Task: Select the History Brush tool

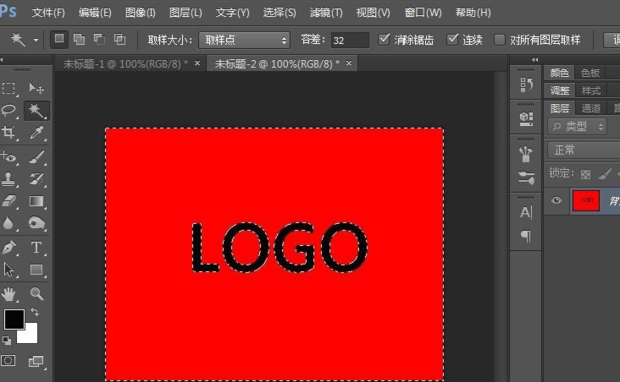Action: (x=36, y=179)
